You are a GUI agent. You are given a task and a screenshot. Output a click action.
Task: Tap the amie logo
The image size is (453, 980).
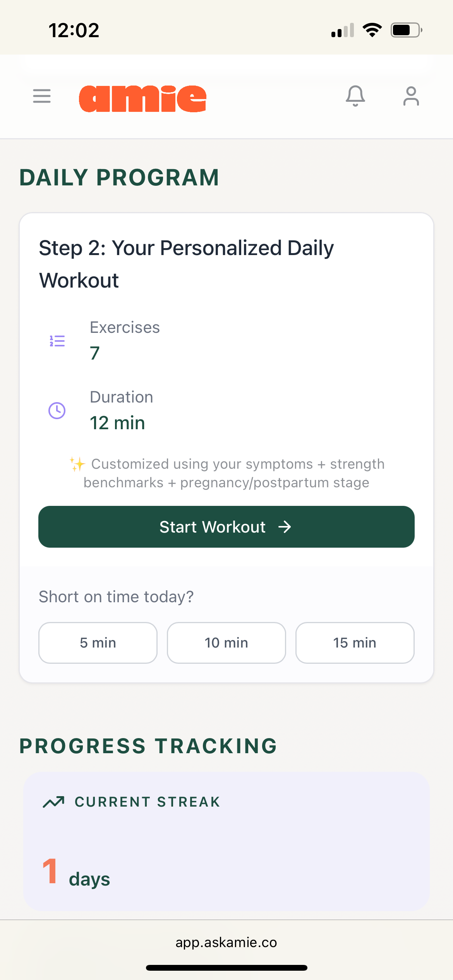click(142, 99)
